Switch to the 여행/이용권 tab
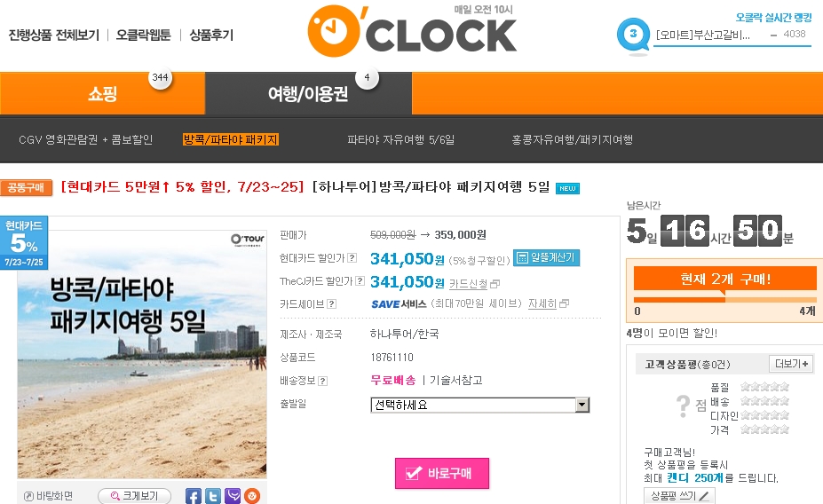This screenshot has height=504, width=823. coord(308,93)
